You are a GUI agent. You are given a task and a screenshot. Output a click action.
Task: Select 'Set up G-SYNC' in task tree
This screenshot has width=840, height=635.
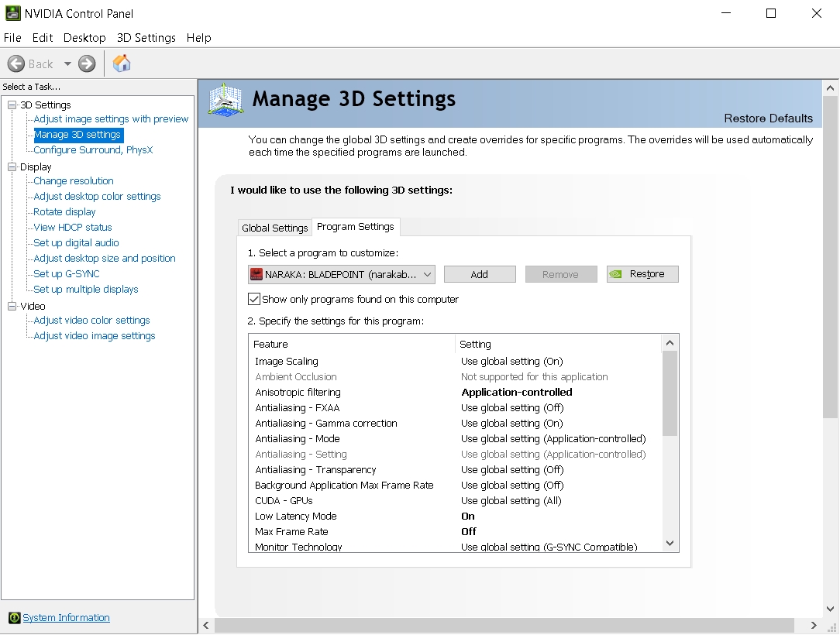pos(67,273)
